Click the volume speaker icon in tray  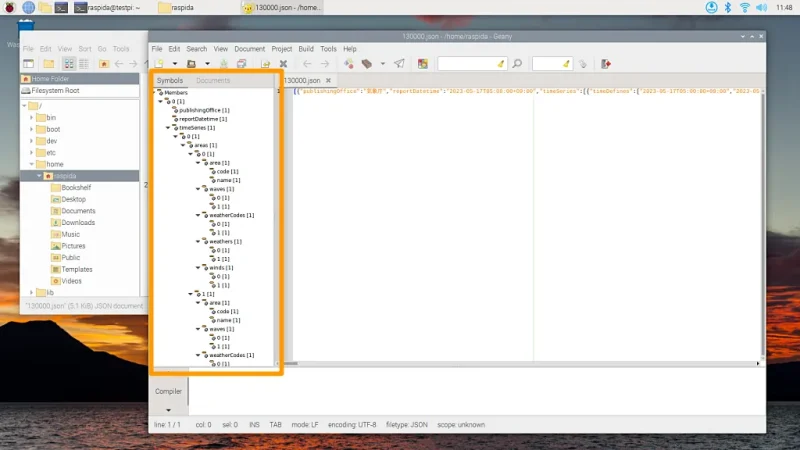(761, 7)
